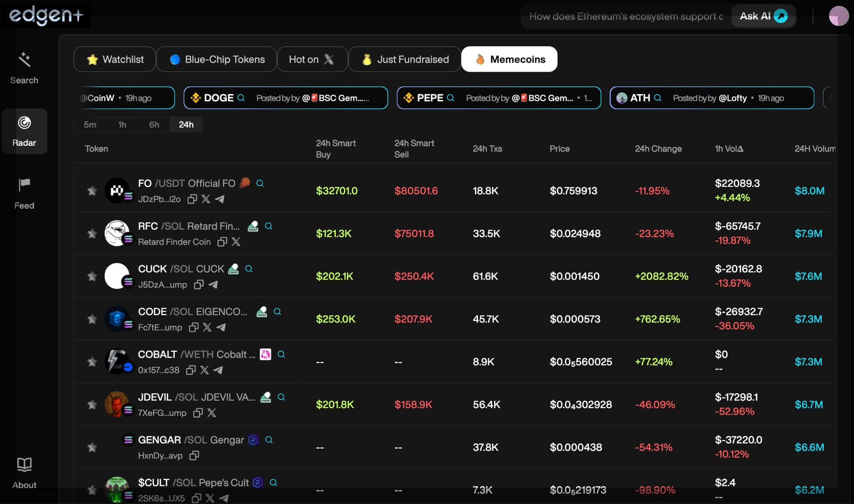Favorite the JDEVIL token using its star
Viewport: 854px width, 504px height.
pyautogui.click(x=92, y=404)
